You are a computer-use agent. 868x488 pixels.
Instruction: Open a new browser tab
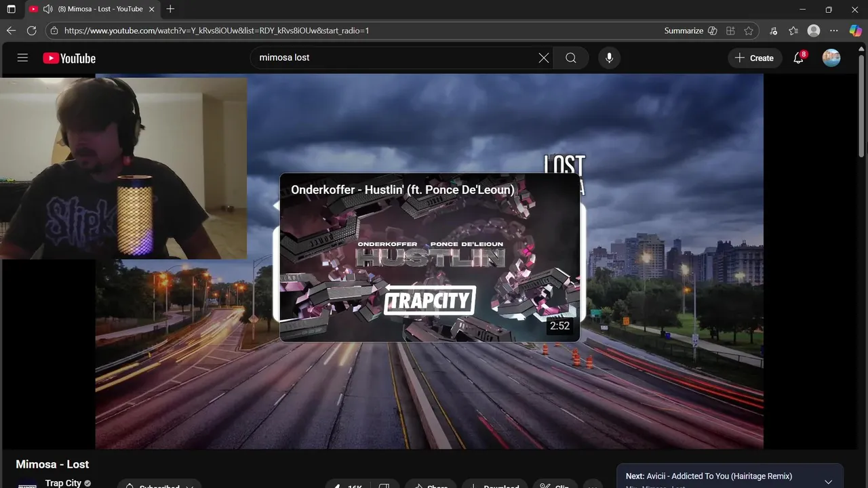pyautogui.click(x=170, y=9)
